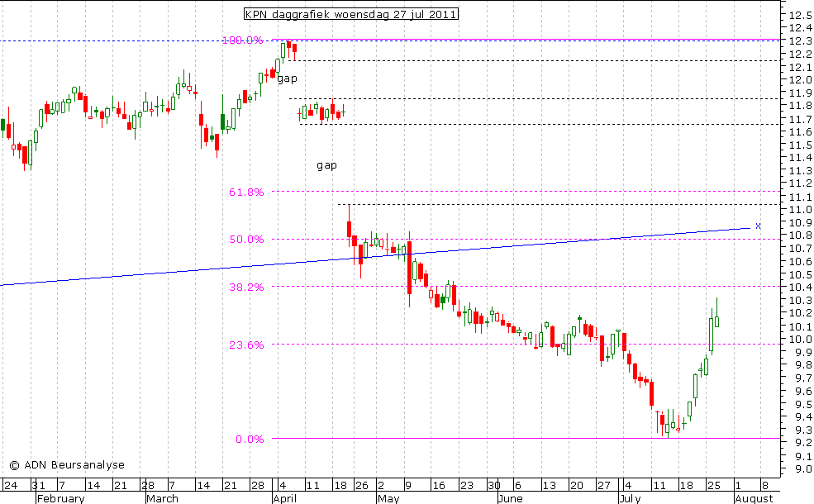
Task: Click the date label 8 in August
Action: 764,486
